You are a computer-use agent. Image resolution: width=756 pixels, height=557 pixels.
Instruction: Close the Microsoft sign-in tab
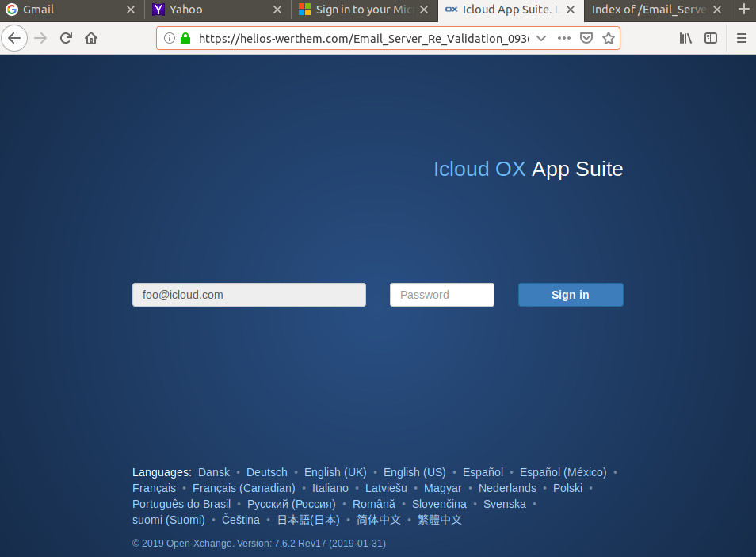(x=424, y=10)
